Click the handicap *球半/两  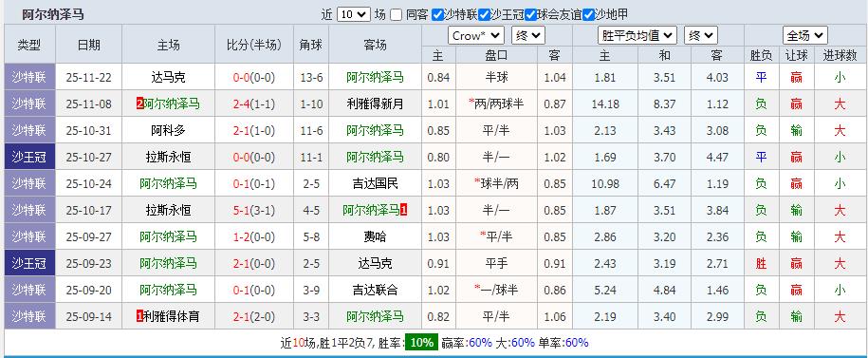496,183
